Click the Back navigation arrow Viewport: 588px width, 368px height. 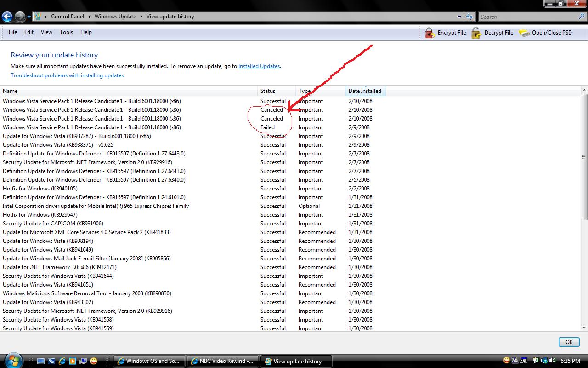point(7,17)
